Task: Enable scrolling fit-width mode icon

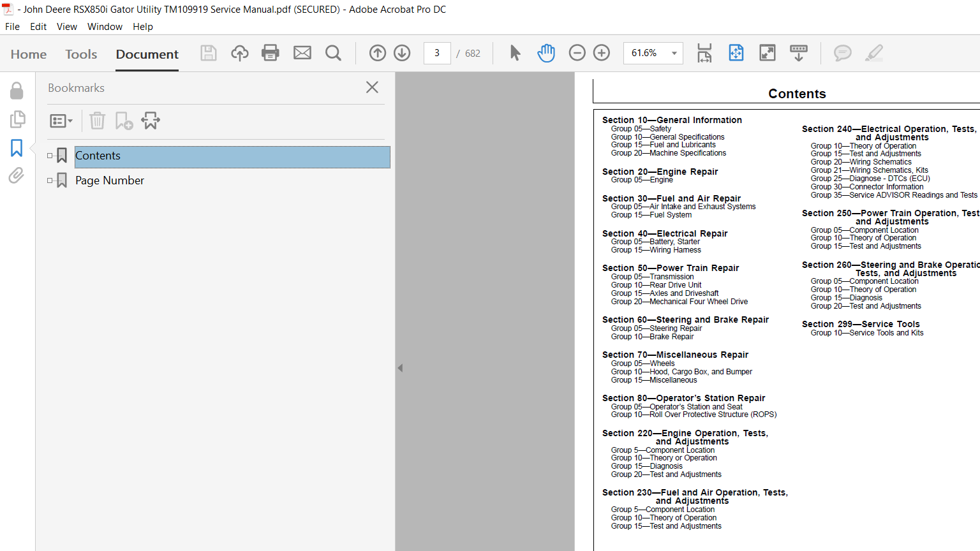Action: pyautogui.click(x=704, y=53)
